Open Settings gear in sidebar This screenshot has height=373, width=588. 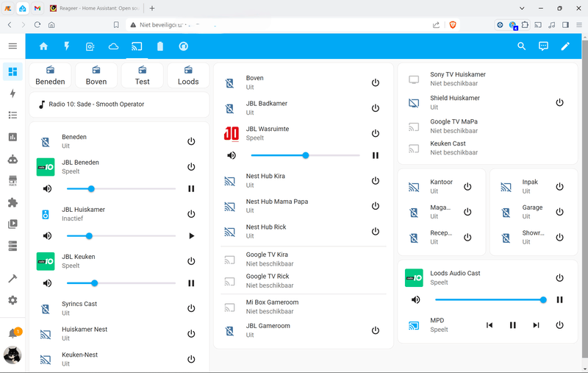[12, 300]
